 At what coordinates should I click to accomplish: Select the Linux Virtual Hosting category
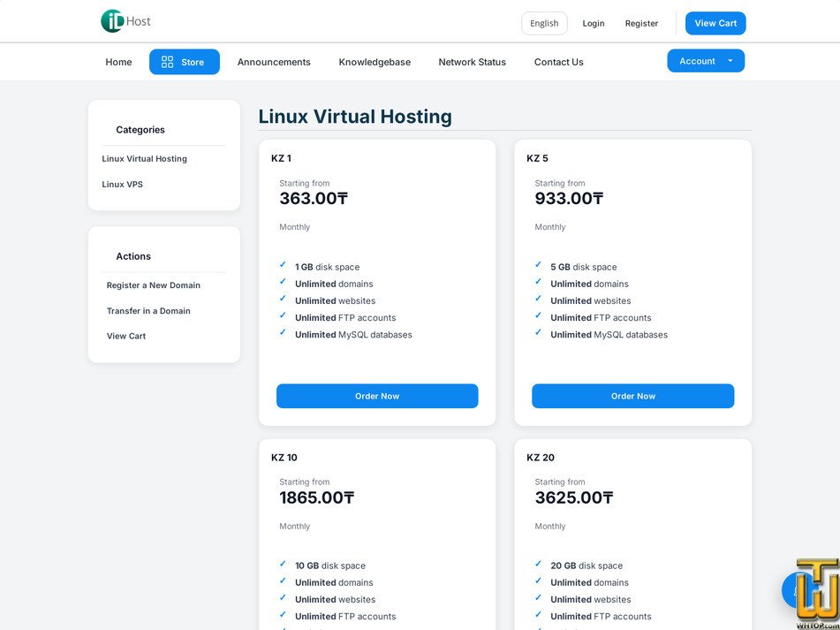[145, 158]
